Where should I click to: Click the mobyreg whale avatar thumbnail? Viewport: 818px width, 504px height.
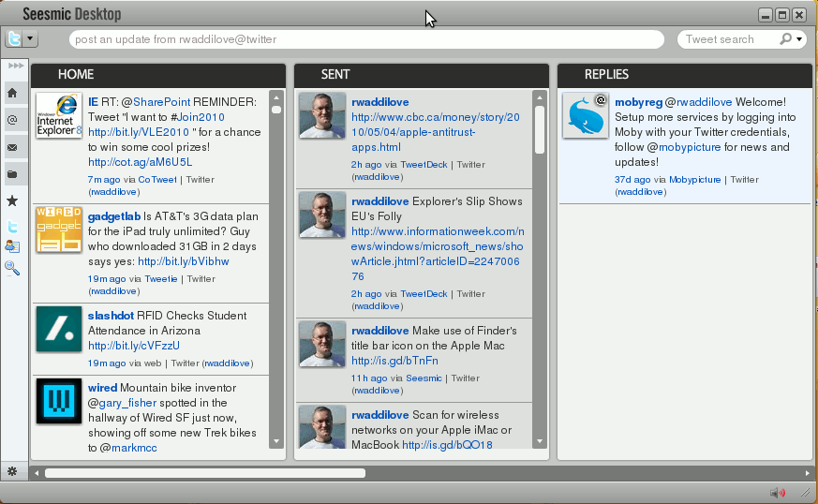(586, 116)
